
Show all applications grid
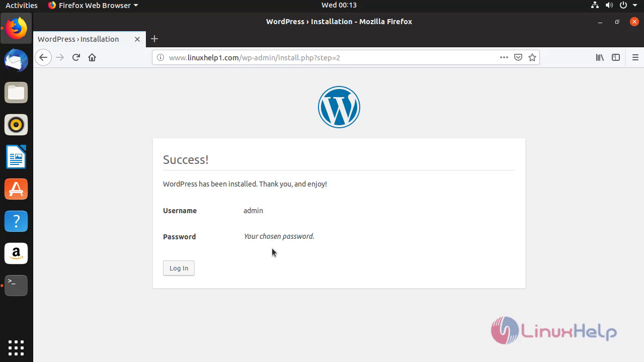point(16,347)
